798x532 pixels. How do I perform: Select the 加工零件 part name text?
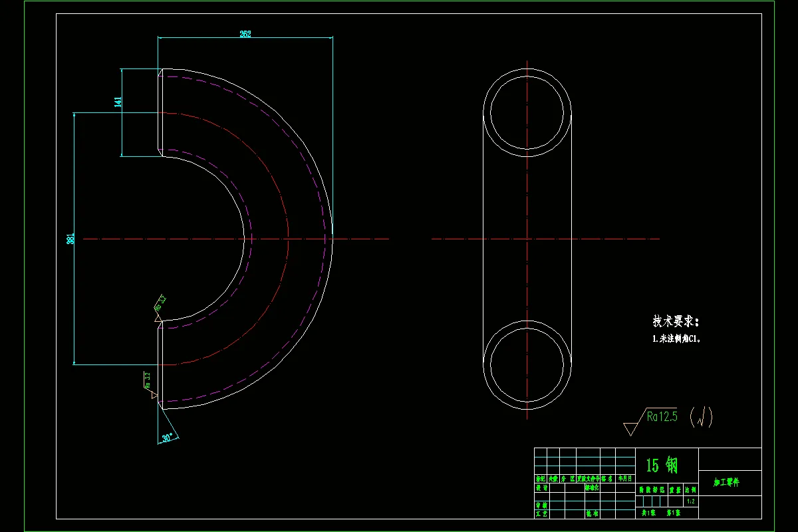coord(726,482)
